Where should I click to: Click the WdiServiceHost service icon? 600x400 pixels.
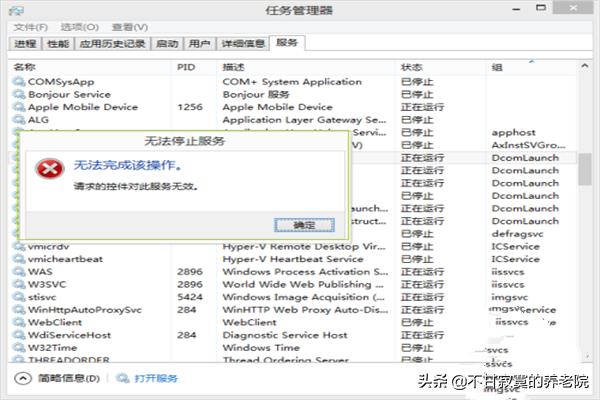(x=19, y=335)
